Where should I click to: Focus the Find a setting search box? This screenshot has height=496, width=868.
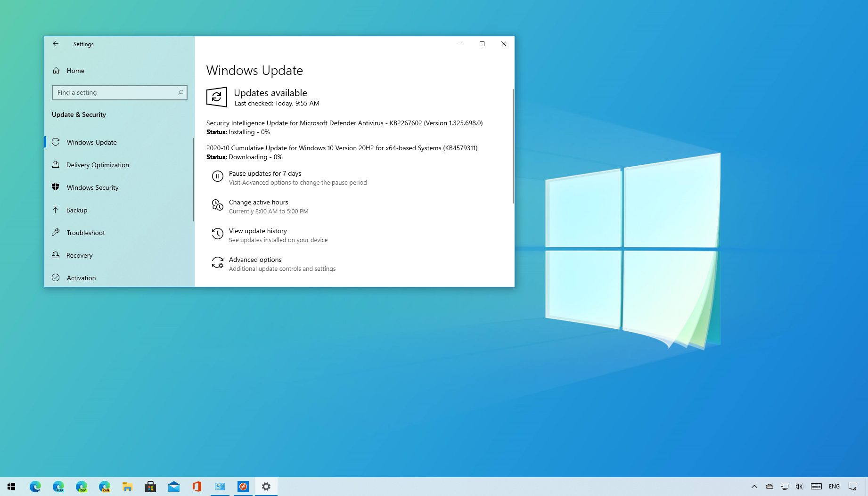[x=119, y=93]
